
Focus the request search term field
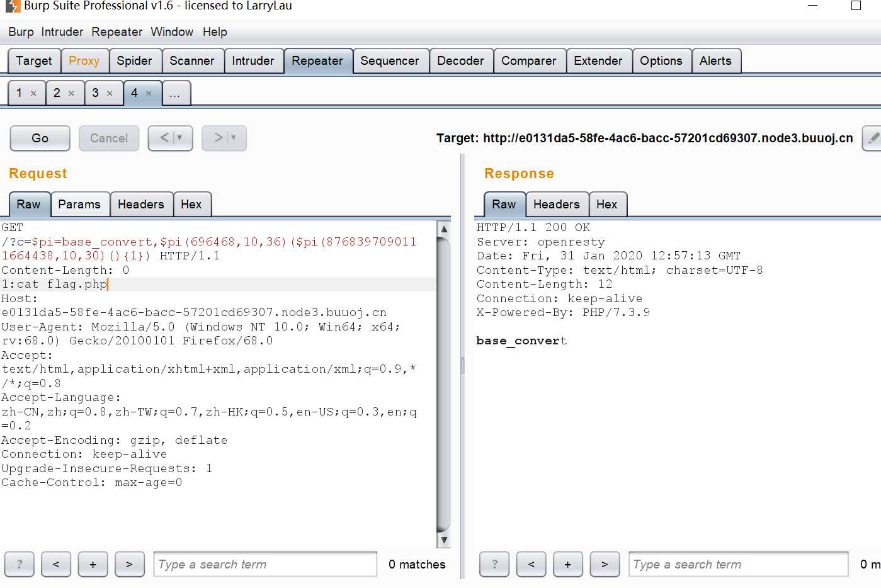pyautogui.click(x=265, y=564)
